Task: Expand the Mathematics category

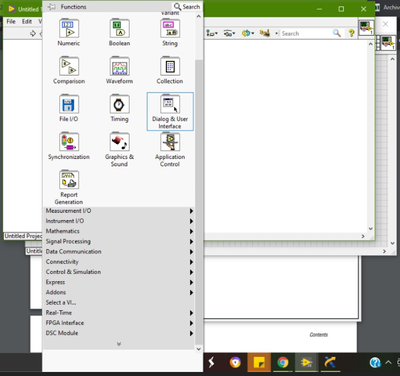Action: tap(119, 231)
